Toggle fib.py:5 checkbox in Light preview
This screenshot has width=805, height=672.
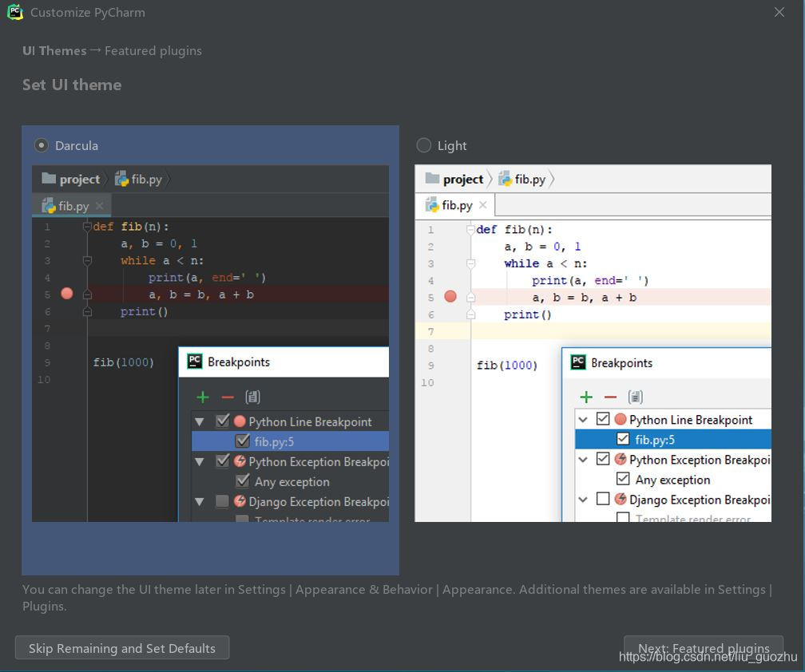coord(623,439)
